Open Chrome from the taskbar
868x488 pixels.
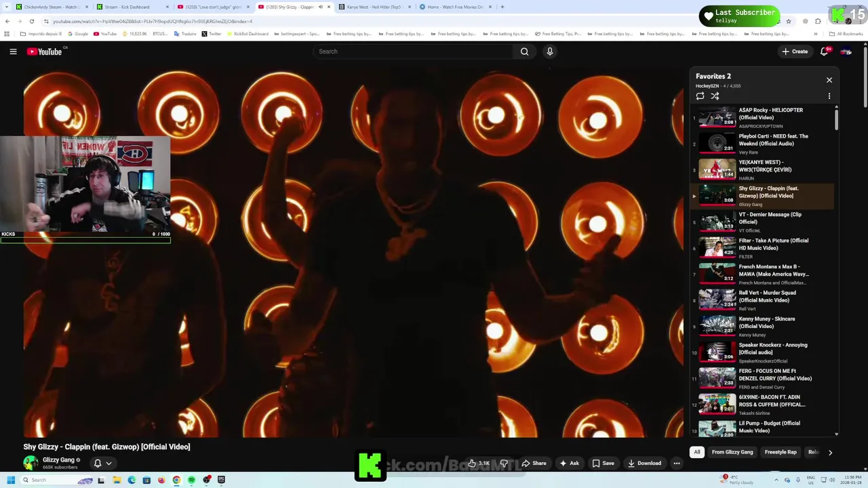(x=176, y=480)
